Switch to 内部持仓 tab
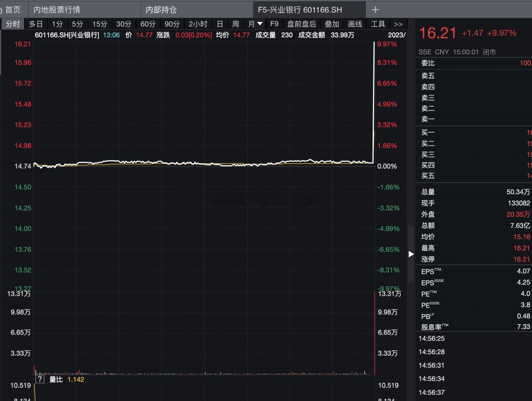Image resolution: width=532 pixels, height=401 pixels. 197,10
